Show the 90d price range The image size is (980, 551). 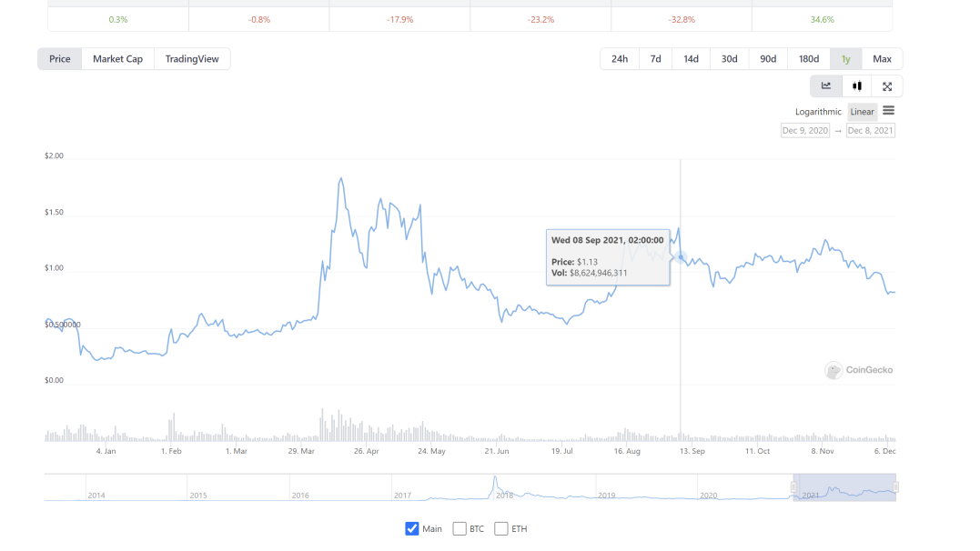(768, 59)
